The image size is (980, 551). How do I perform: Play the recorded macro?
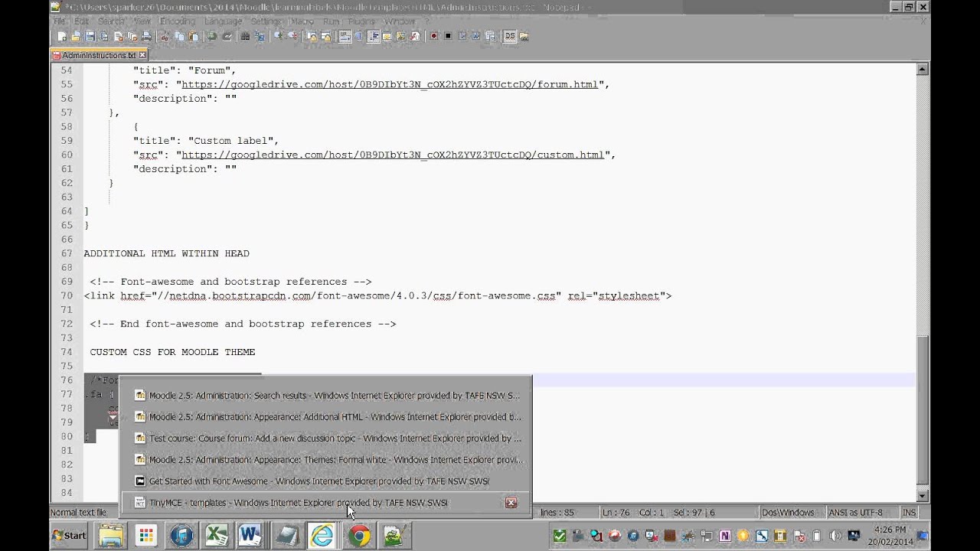pos(461,35)
